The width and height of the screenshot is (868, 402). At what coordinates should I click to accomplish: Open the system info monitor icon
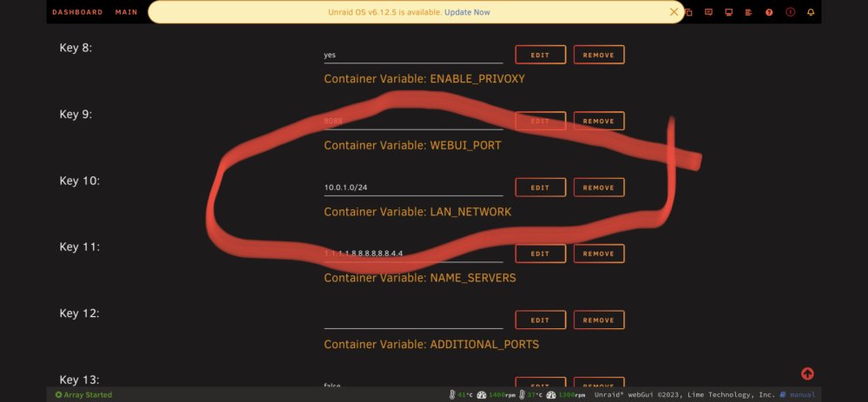pyautogui.click(x=728, y=12)
